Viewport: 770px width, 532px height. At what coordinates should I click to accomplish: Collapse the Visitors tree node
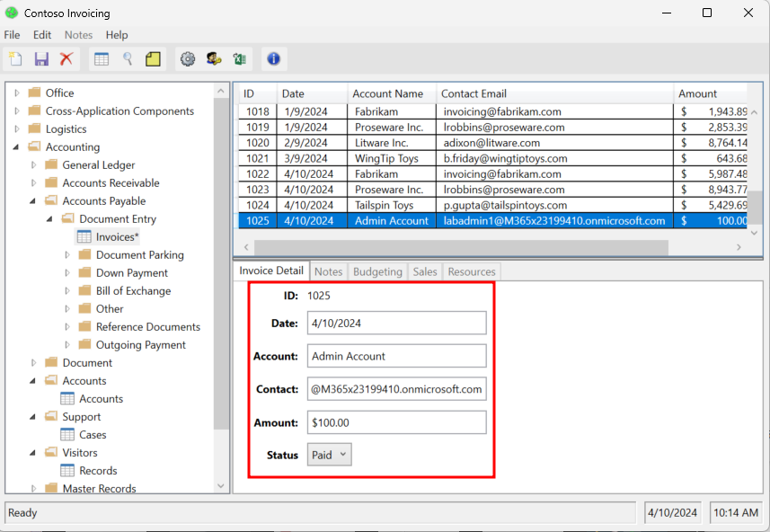pos(33,452)
